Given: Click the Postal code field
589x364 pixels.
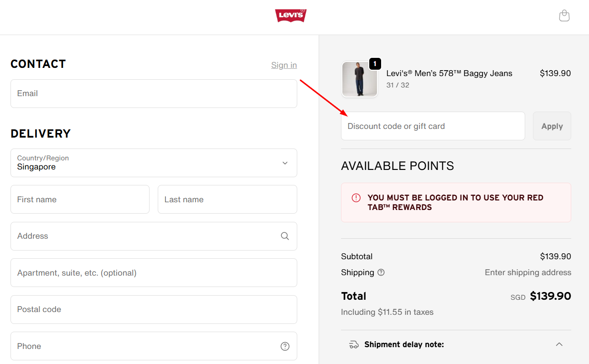Looking at the screenshot, I should point(154,309).
